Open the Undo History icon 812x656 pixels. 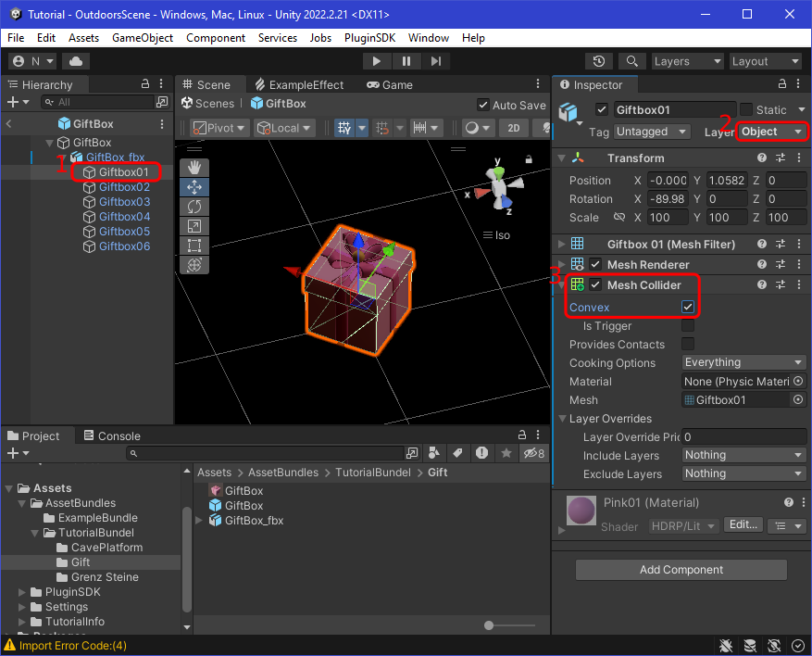pos(599,61)
